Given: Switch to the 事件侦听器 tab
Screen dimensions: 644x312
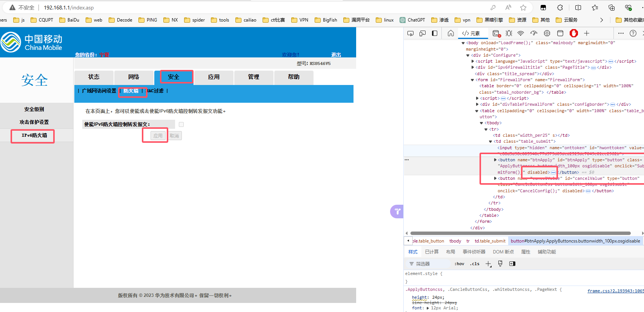Looking at the screenshot, I should [x=474, y=252].
